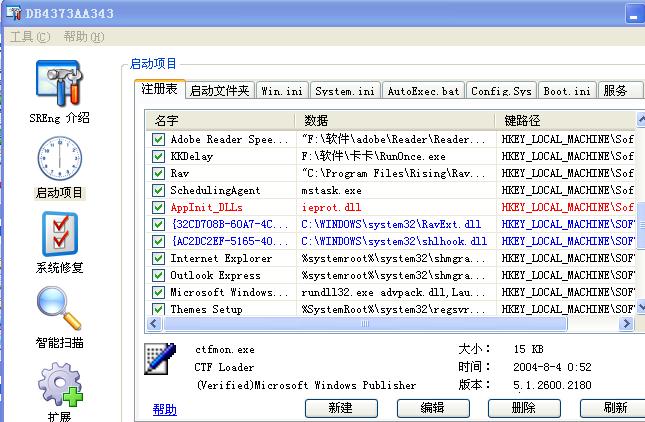Sort by the 键路径 column header

coord(566,121)
